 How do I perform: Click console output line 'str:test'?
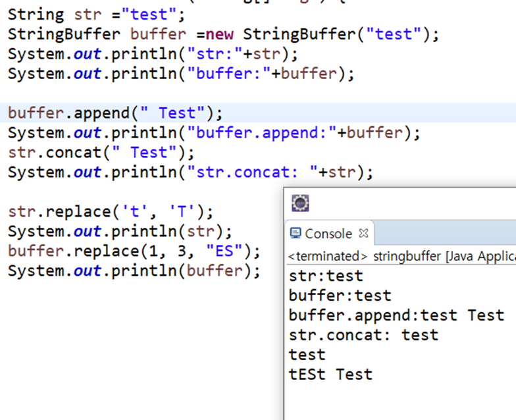pos(326,276)
